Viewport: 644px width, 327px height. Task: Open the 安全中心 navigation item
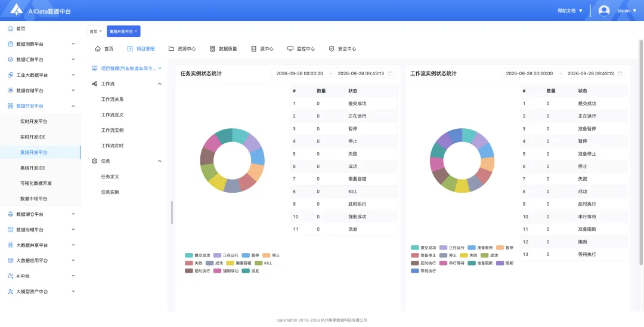tap(342, 48)
